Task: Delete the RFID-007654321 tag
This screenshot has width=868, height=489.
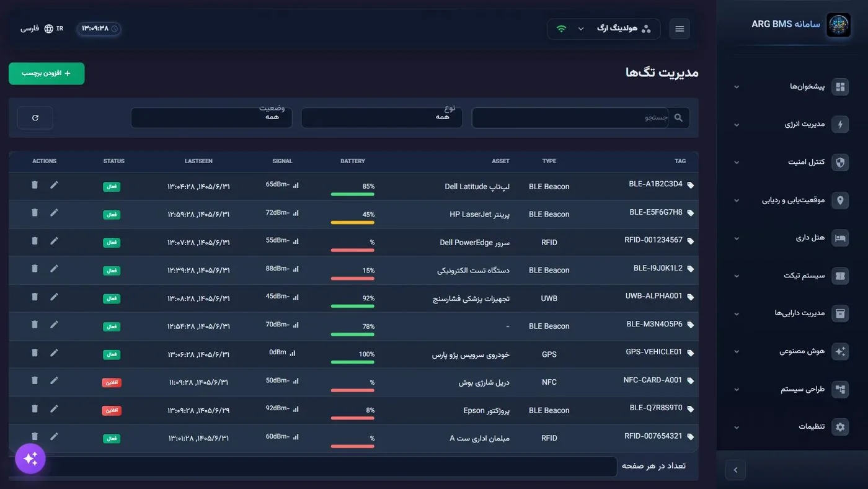Action: coord(35,436)
